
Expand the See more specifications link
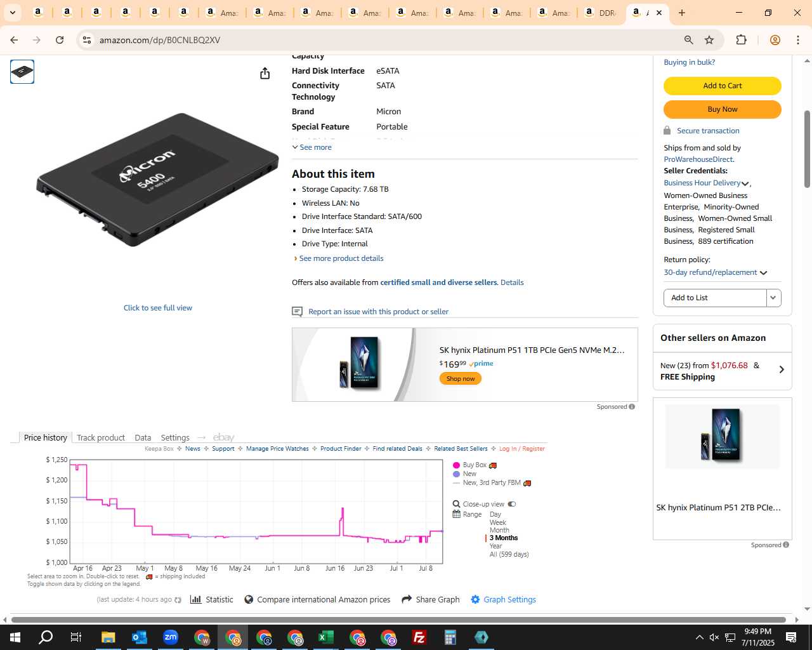[311, 147]
